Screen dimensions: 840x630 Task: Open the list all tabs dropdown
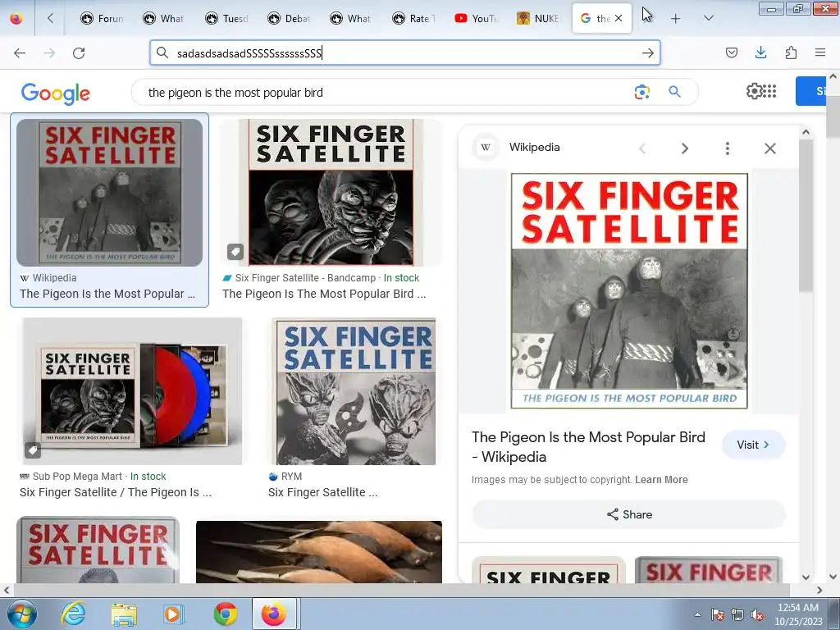tap(708, 18)
